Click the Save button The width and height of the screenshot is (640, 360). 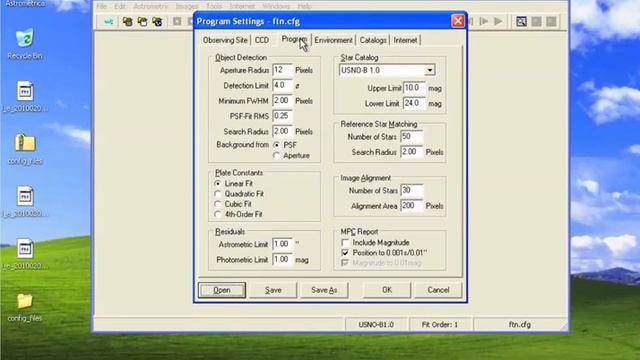(x=273, y=290)
